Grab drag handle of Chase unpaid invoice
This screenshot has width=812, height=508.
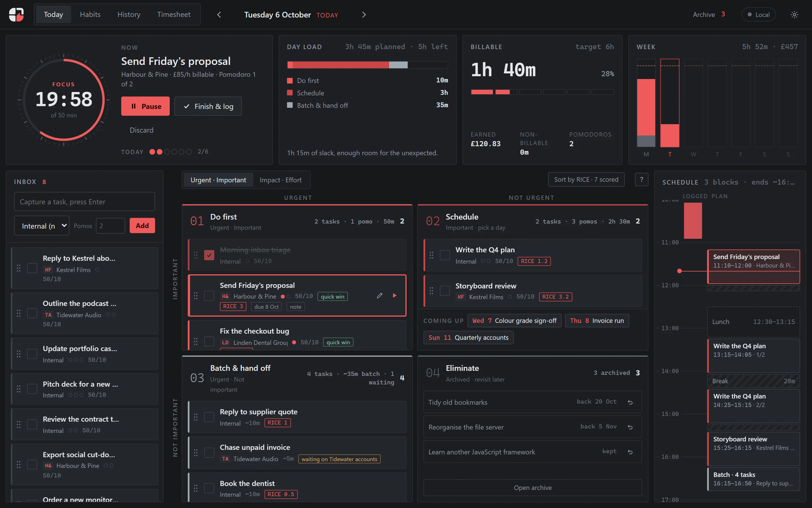(x=196, y=452)
